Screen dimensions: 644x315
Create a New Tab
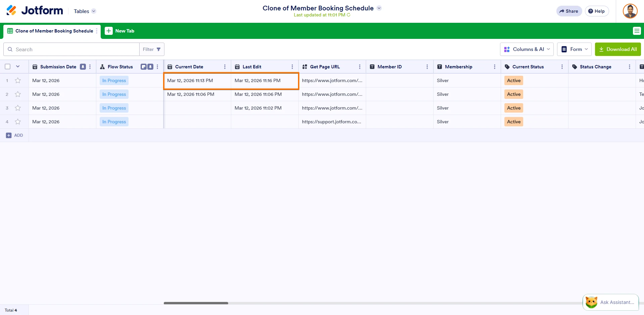(x=119, y=31)
